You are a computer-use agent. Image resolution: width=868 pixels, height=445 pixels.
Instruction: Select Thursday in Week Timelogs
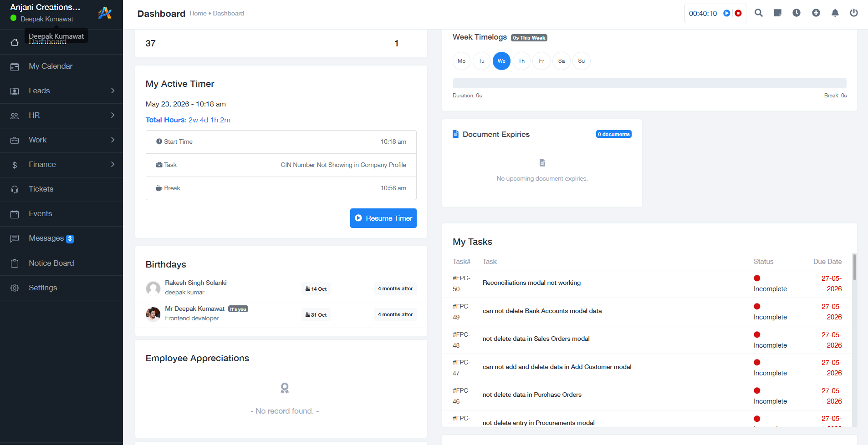pyautogui.click(x=521, y=61)
